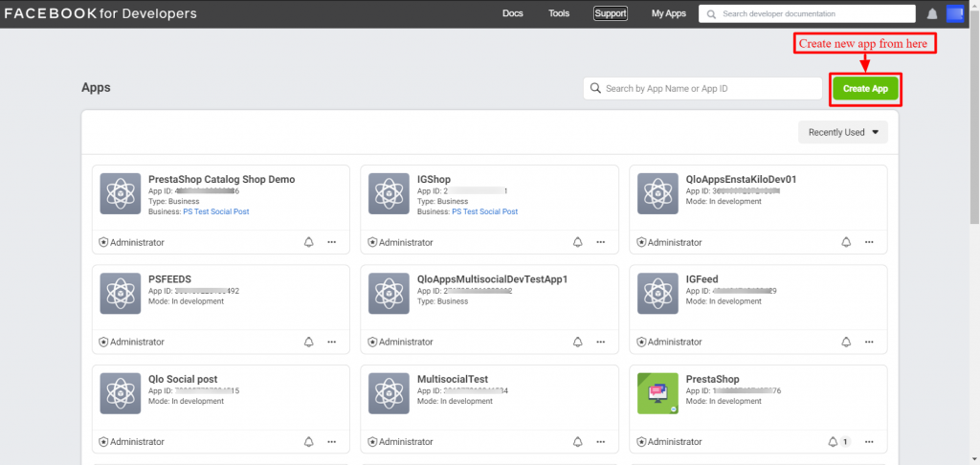Click 'Mode: In development' on QloAppsEnstaKiloDev01 card

point(724,201)
